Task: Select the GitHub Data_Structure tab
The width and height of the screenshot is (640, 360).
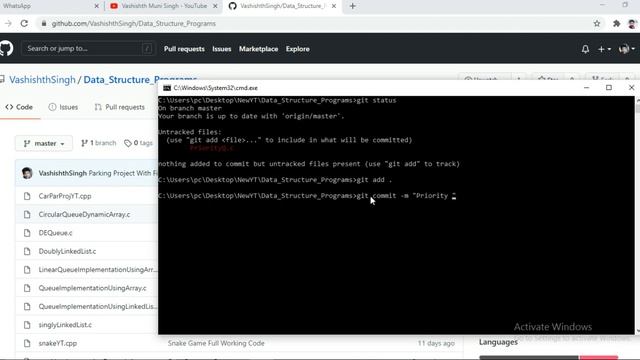Action: 282,6
